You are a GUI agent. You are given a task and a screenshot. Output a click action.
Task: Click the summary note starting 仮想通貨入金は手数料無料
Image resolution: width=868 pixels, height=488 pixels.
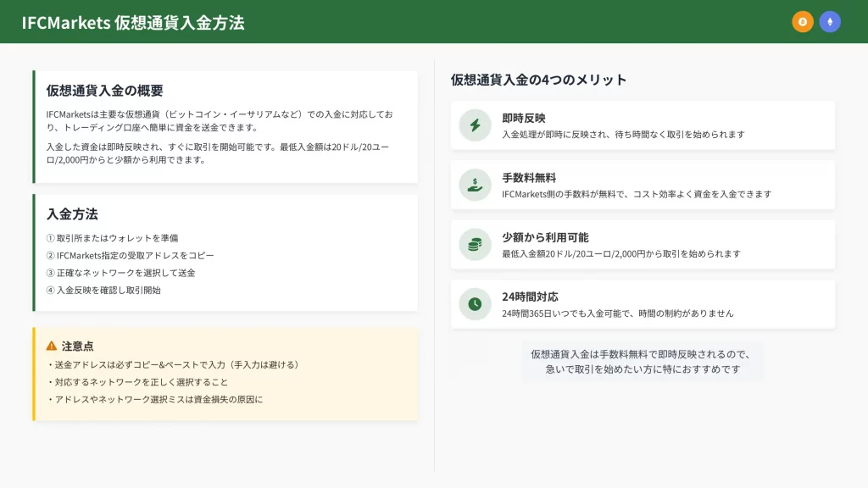click(642, 362)
